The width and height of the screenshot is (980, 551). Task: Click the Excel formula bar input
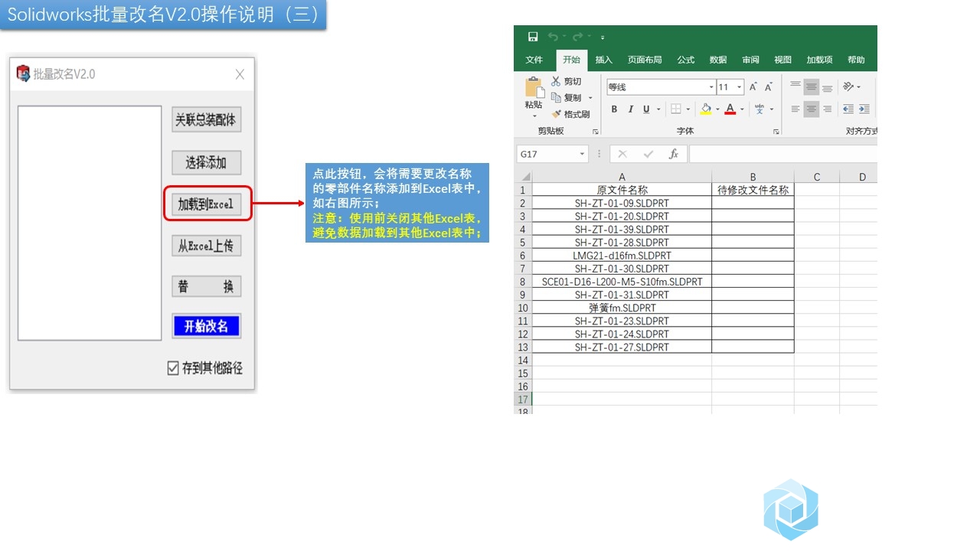tap(782, 154)
